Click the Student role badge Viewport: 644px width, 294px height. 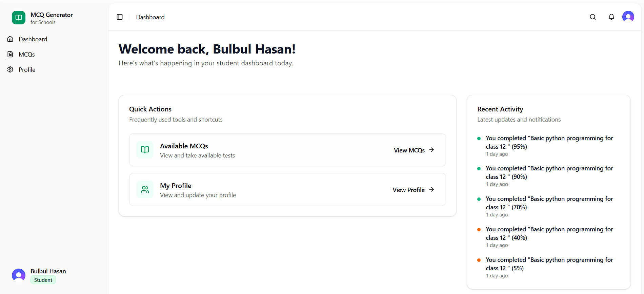pyautogui.click(x=43, y=280)
